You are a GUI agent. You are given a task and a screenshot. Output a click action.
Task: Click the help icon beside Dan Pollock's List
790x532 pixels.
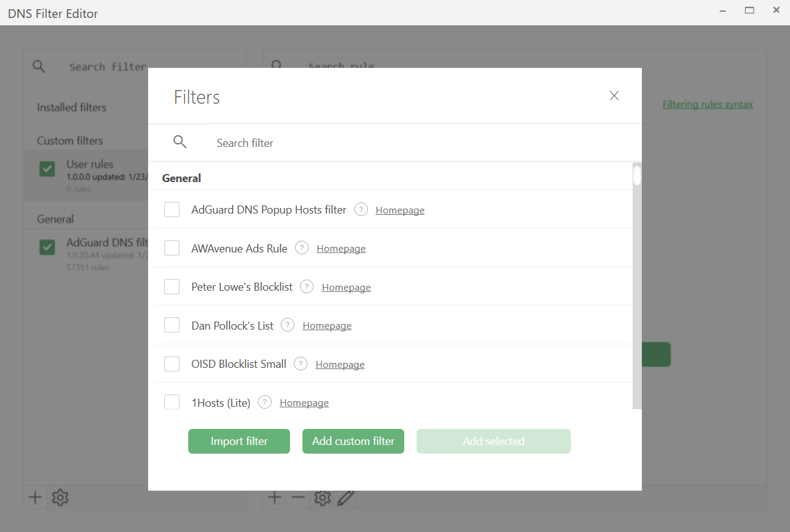tap(287, 325)
